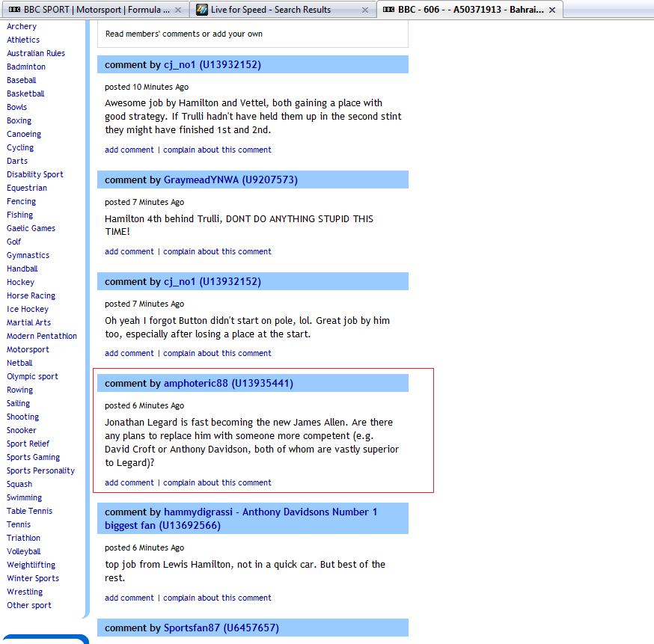Screen dimensions: 654x644
Task: Go to the Motorsport section
Action: coord(28,350)
